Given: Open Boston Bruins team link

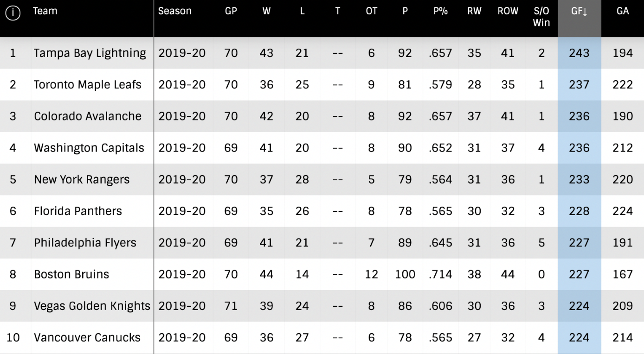Looking at the screenshot, I should pyautogui.click(x=71, y=274).
